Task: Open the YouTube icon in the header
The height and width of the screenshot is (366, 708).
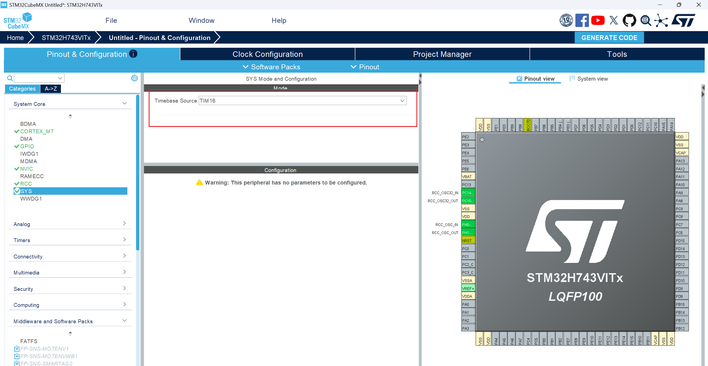Action: click(x=597, y=20)
